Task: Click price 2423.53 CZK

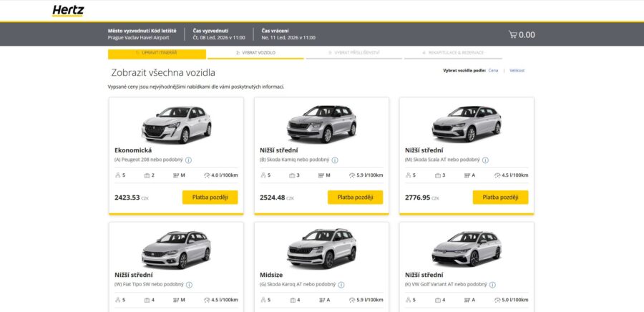Action: (132, 198)
